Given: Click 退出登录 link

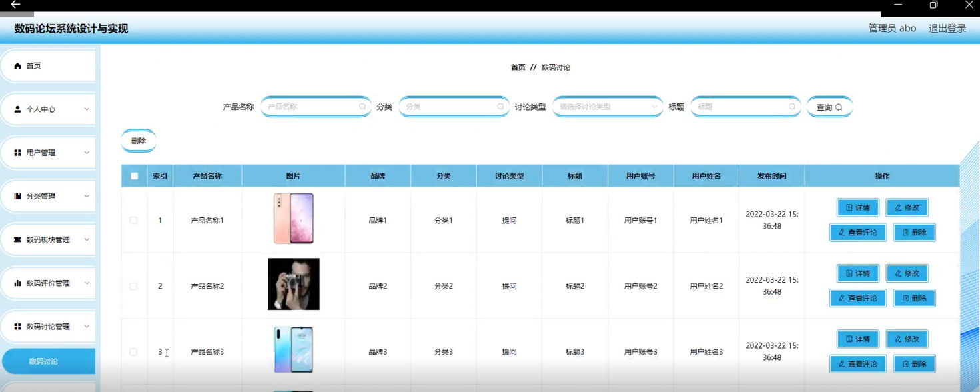Looking at the screenshot, I should pos(947,29).
